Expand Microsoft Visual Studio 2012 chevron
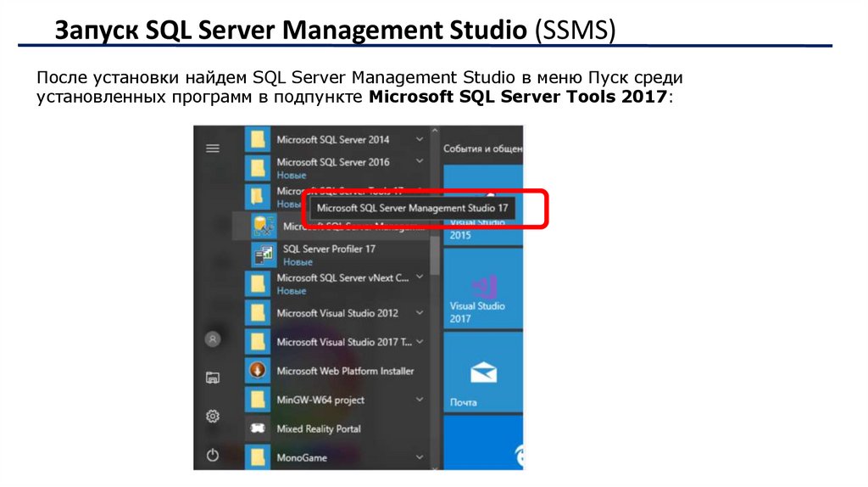 point(420,312)
